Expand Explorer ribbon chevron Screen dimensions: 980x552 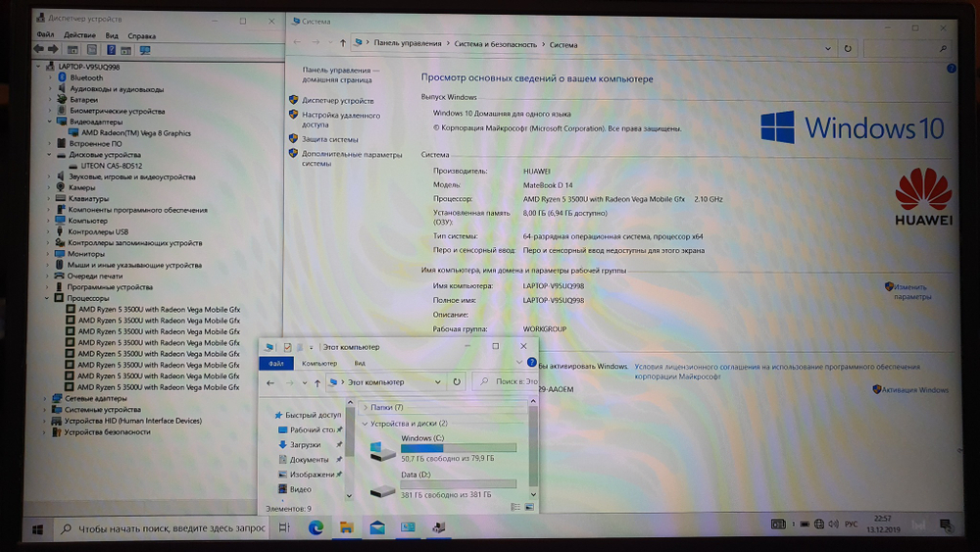coord(518,362)
